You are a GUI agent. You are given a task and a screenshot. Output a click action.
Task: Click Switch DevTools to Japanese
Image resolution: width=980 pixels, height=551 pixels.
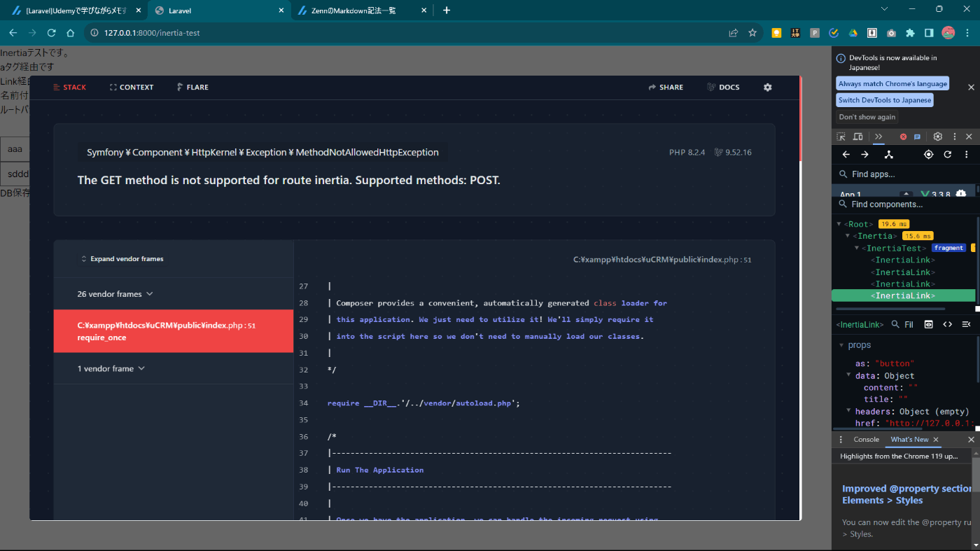[x=885, y=100]
